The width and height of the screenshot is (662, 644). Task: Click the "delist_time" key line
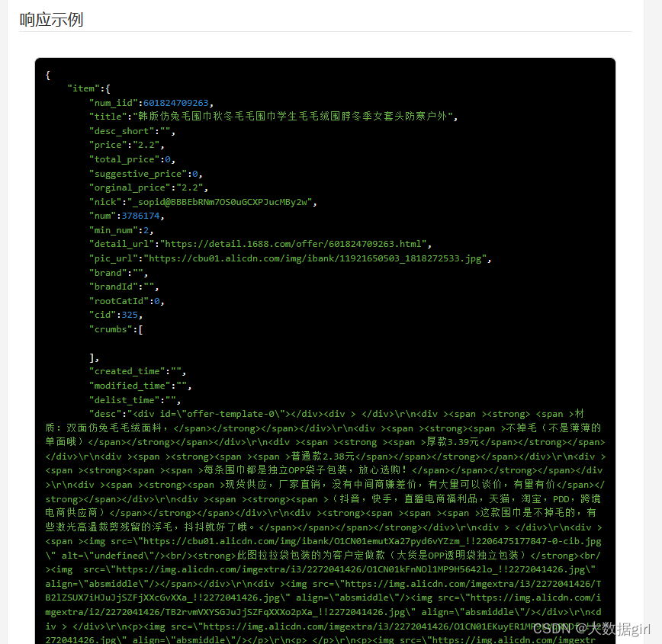click(135, 400)
